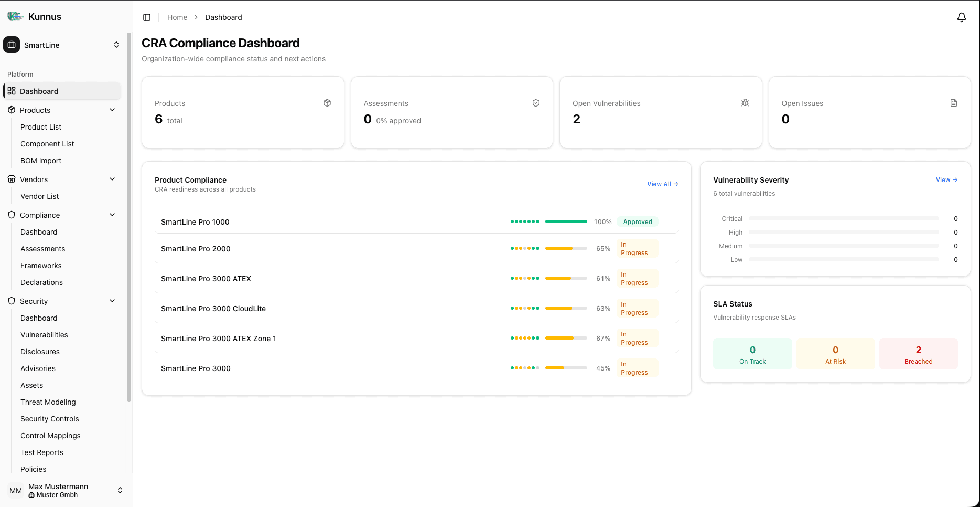Open Security Controls page
Image resolution: width=980 pixels, height=507 pixels.
[50, 419]
